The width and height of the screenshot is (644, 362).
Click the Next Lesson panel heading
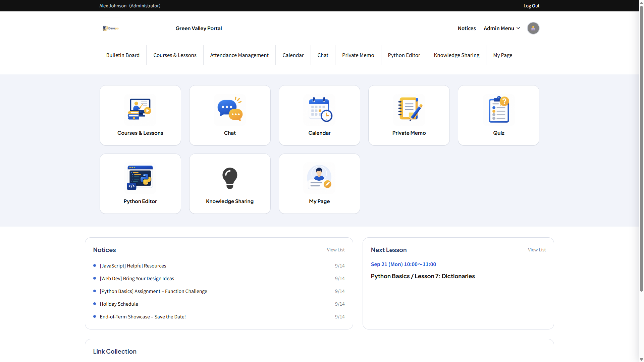(389, 250)
